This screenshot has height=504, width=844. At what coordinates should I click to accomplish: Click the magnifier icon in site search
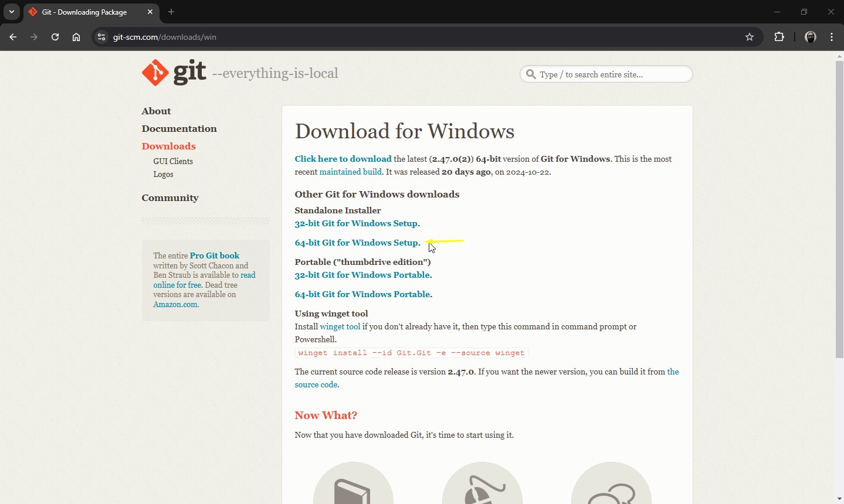click(531, 74)
